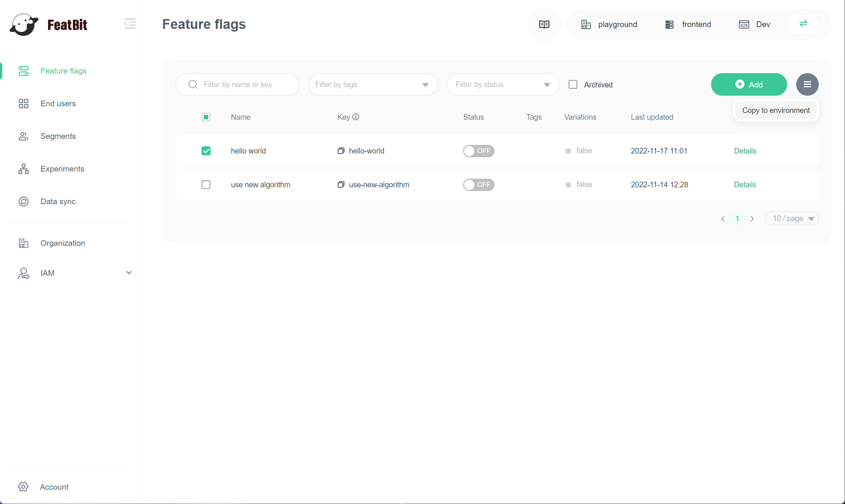Click the green Add button

pyautogui.click(x=749, y=84)
